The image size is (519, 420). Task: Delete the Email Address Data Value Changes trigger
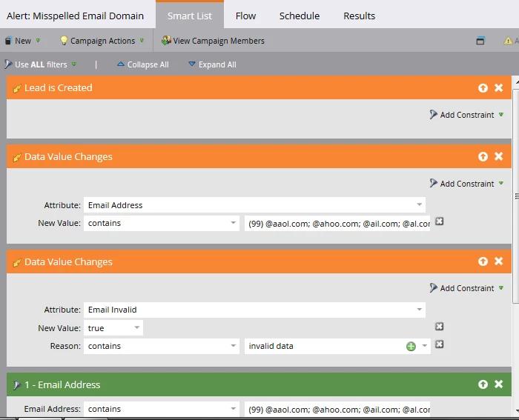(x=498, y=156)
